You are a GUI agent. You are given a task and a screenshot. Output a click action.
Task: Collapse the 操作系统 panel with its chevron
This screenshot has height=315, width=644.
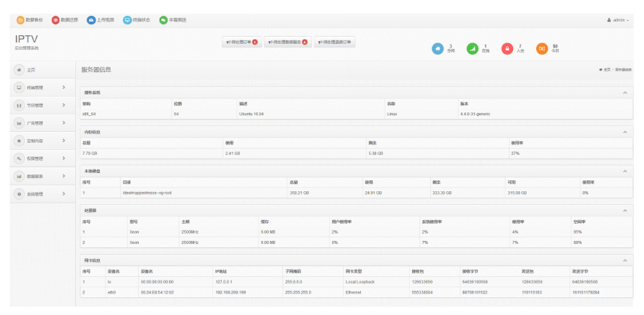pyautogui.click(x=625, y=93)
